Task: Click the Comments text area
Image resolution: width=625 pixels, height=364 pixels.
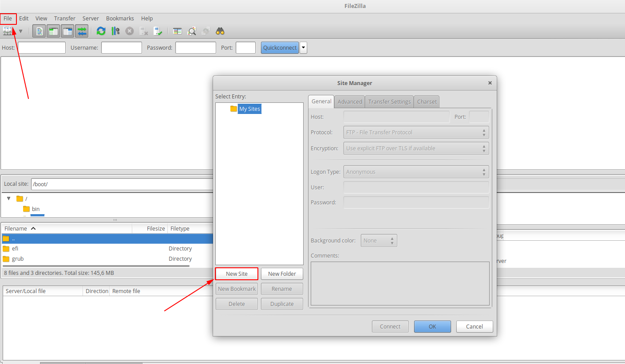Action: pos(400,283)
